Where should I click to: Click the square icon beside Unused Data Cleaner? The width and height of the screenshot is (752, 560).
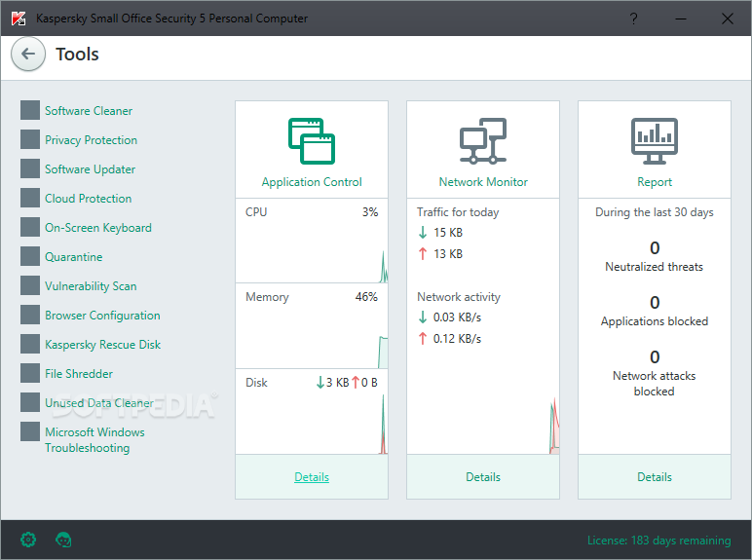tap(30, 403)
